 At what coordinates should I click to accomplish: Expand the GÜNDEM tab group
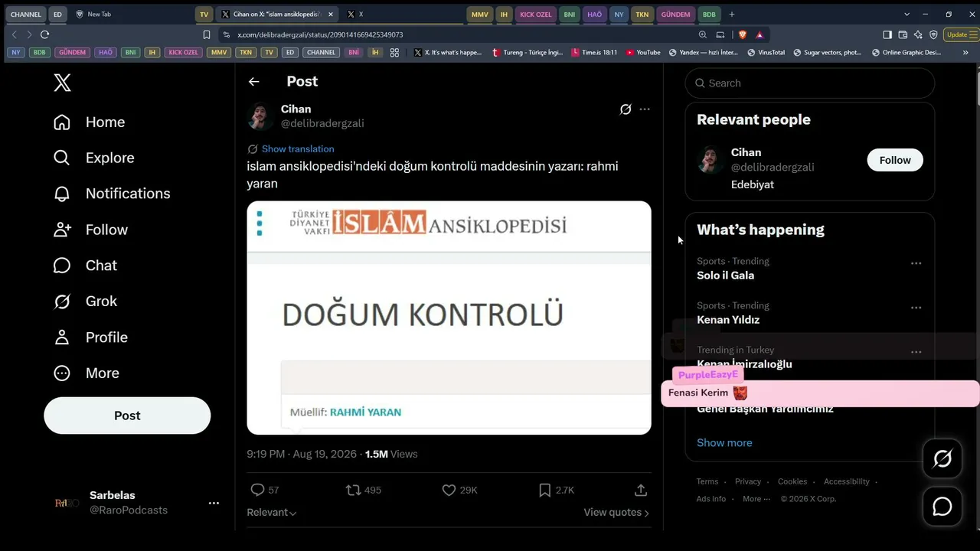click(x=676, y=15)
